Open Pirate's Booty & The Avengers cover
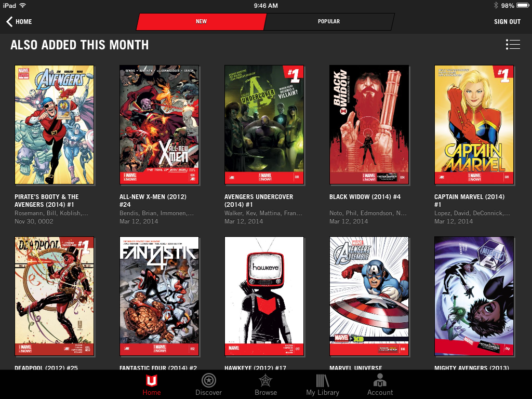This screenshot has height=399, width=532. (x=55, y=125)
